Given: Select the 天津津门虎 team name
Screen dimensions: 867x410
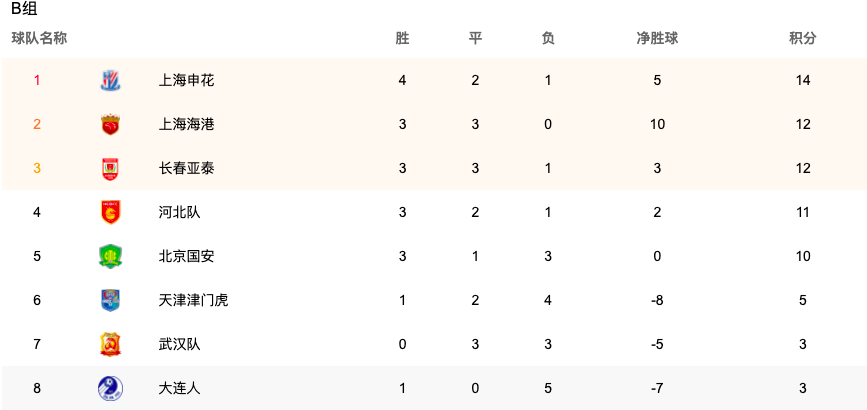Looking at the screenshot, I should 194,300.
